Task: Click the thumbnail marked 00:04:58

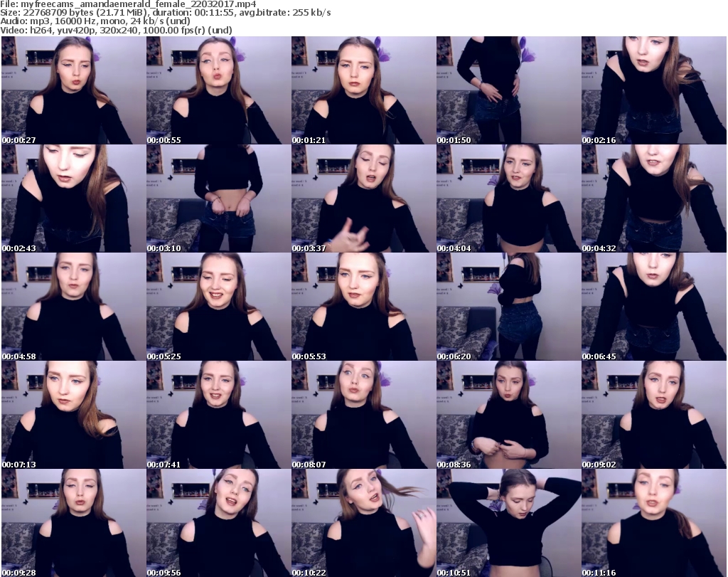Action: tap(73, 307)
